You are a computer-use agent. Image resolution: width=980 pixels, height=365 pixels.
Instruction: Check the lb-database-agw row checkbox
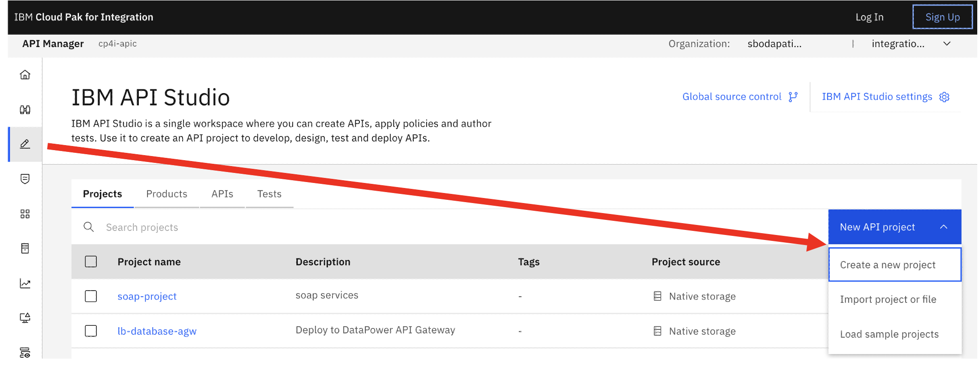tap(91, 331)
